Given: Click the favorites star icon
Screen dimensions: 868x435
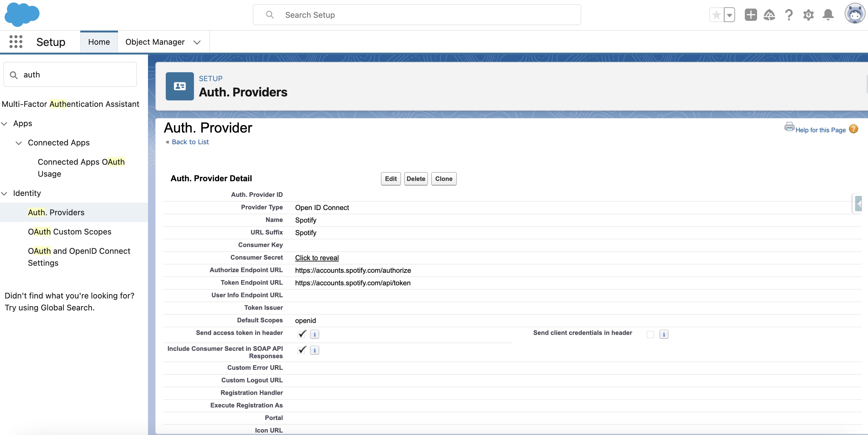Looking at the screenshot, I should point(716,15).
